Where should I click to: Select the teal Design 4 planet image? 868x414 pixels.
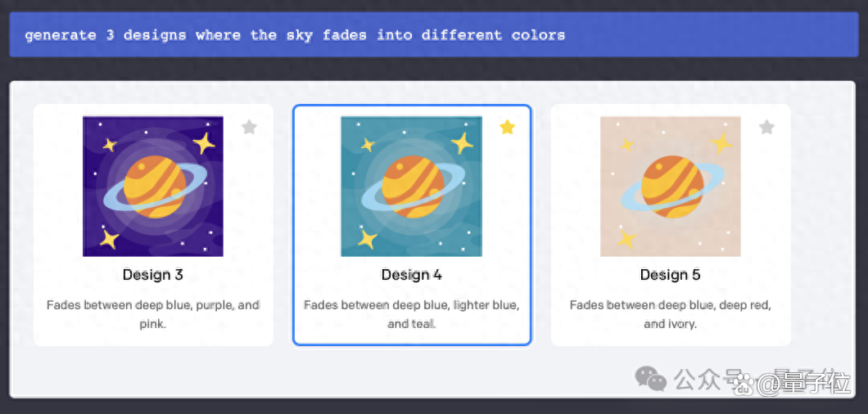[x=411, y=186]
